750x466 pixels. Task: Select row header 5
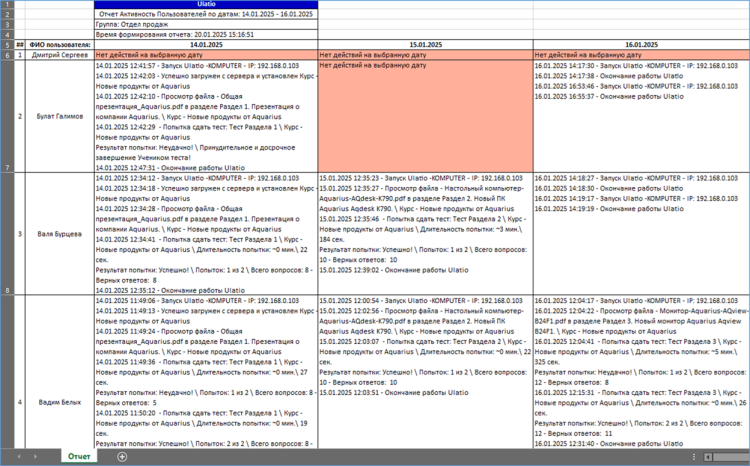[x=6, y=45]
